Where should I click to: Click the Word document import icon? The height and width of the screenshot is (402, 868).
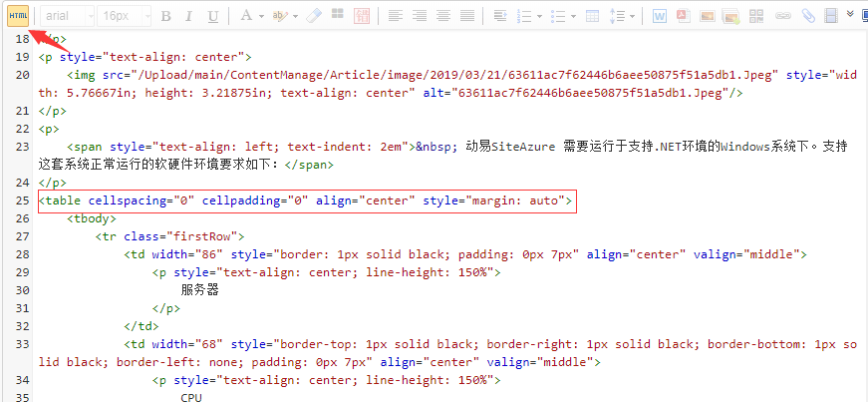(x=660, y=16)
